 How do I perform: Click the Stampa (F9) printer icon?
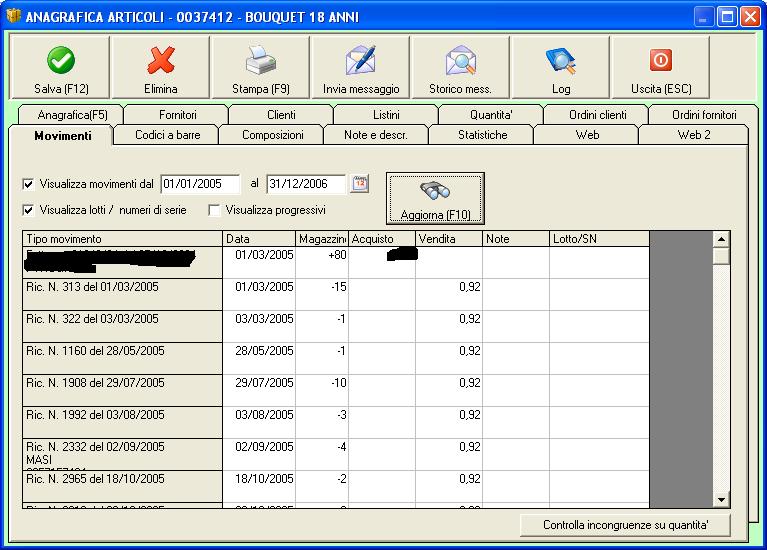[260, 61]
